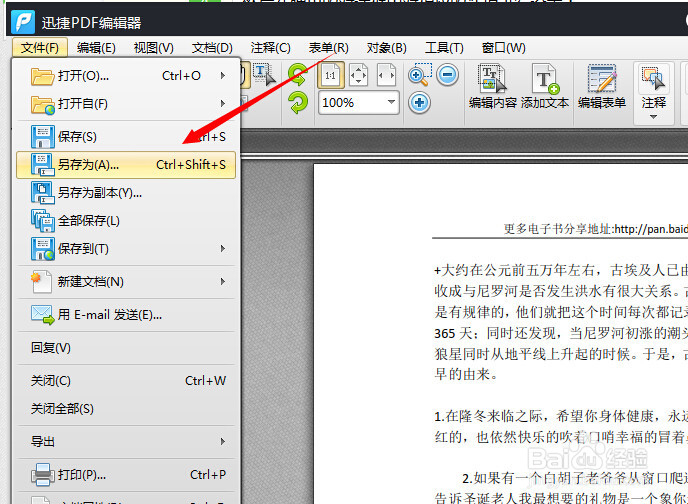Expand the 打开(O) submenu arrow

click(223, 76)
